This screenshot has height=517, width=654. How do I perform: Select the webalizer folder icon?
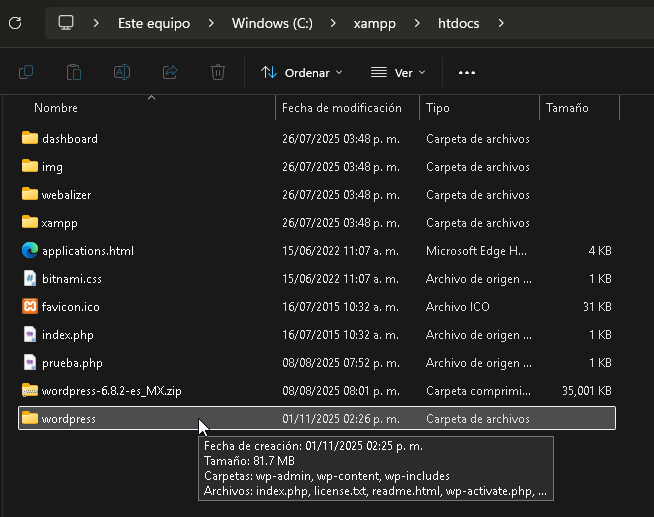coord(30,194)
